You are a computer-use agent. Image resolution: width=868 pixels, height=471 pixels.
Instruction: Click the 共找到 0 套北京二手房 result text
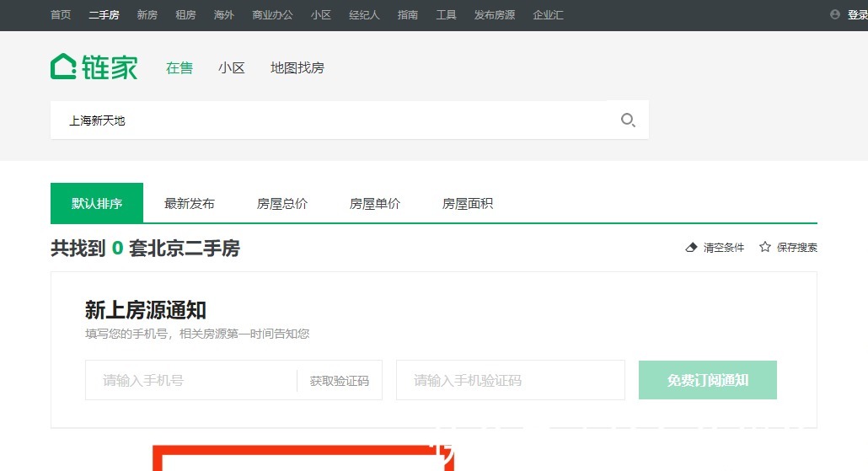(x=146, y=248)
